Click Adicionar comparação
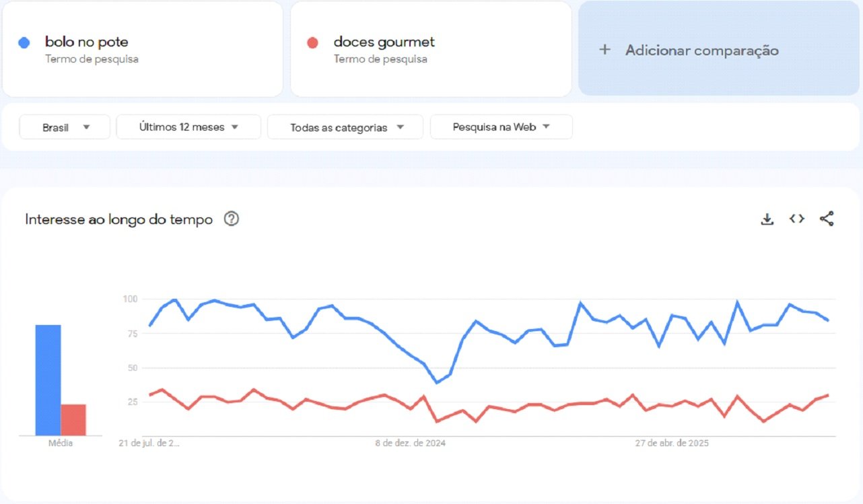The height and width of the screenshot is (504, 863). pyautogui.click(x=702, y=50)
